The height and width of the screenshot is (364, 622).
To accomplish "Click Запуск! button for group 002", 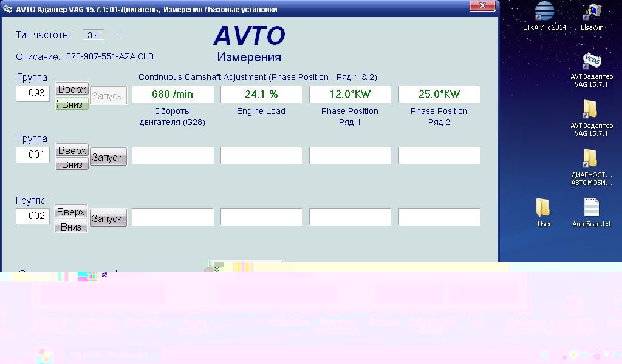I will pos(108,218).
